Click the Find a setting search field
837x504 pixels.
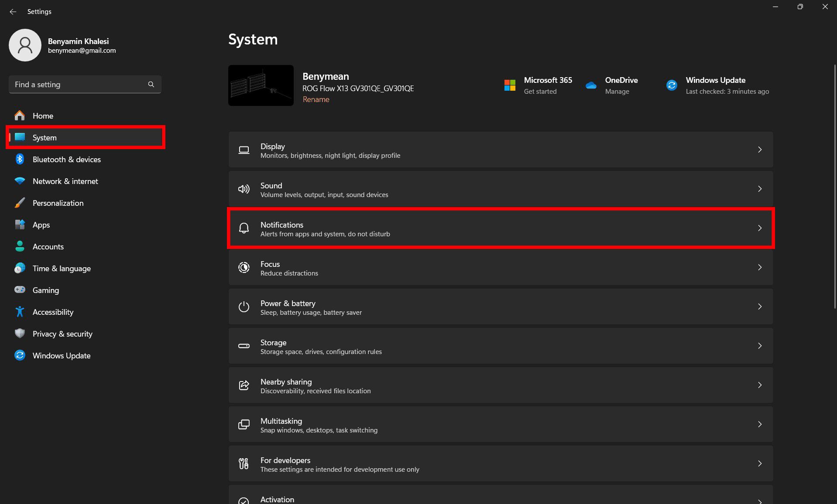tap(79, 84)
